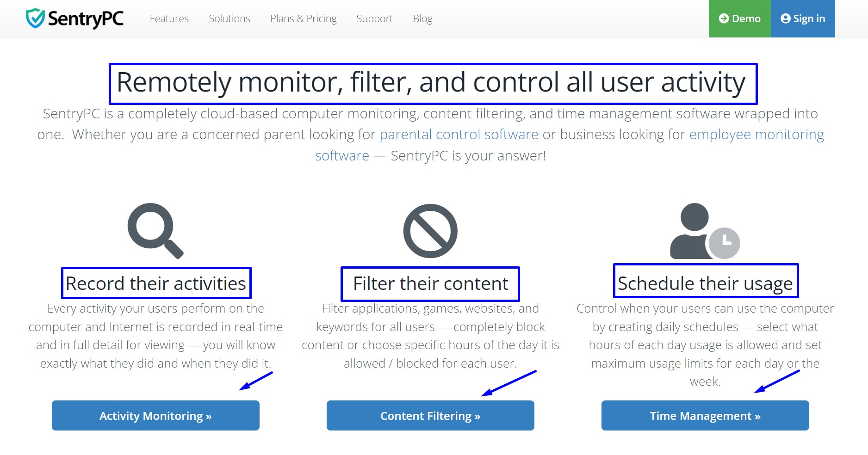The height and width of the screenshot is (455, 868).
Task: Open the Content Filtering » button
Action: point(430,416)
